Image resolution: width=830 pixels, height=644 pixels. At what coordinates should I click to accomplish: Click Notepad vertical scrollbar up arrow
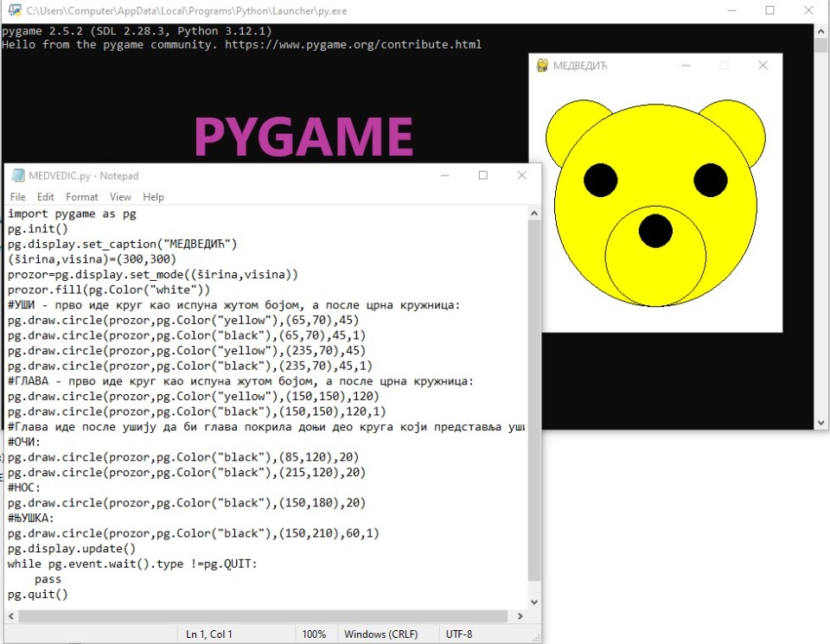pyautogui.click(x=534, y=214)
